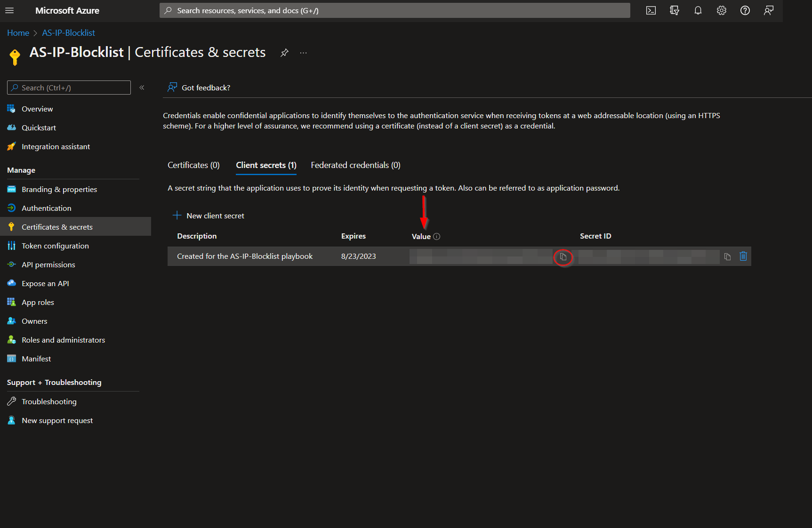This screenshot has width=812, height=528.
Task: Select the 'Created for the AS-IP-Blocklist playbook' cell
Action: point(245,256)
